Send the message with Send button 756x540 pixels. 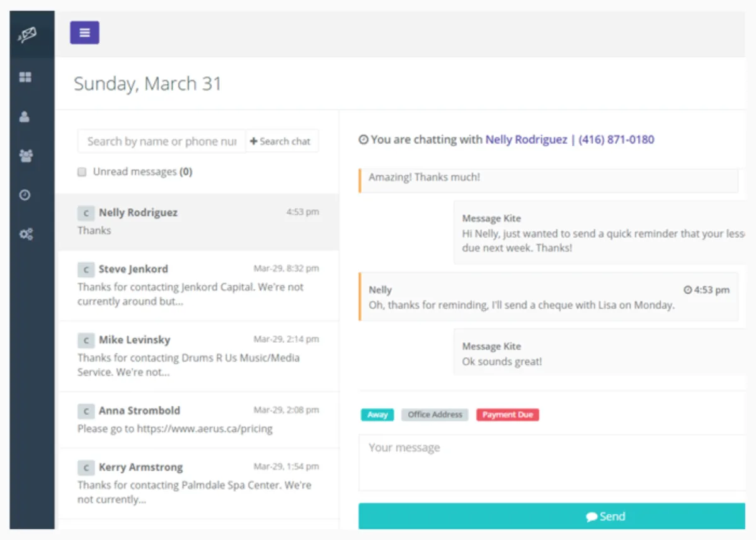click(551, 517)
